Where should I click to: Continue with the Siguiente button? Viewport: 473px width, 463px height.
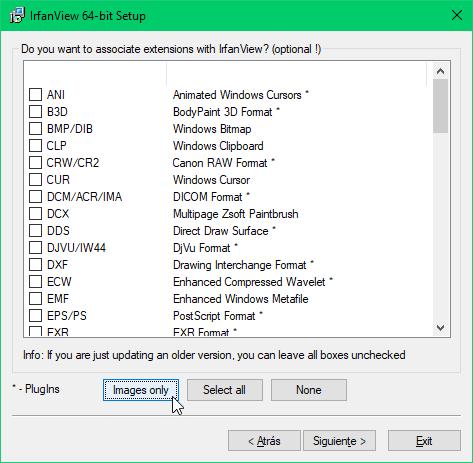[339, 441]
